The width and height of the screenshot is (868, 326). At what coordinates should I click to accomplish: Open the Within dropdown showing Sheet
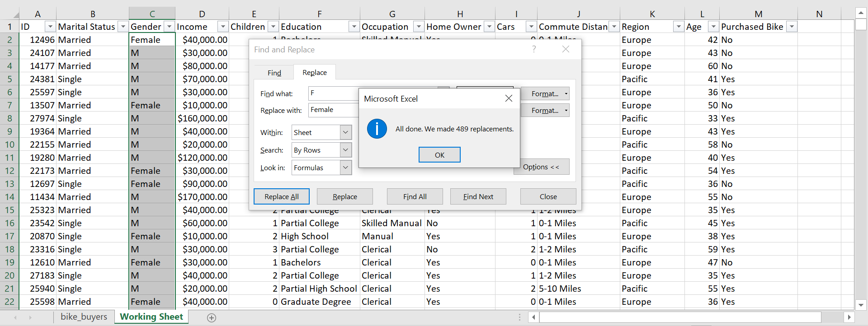point(345,132)
